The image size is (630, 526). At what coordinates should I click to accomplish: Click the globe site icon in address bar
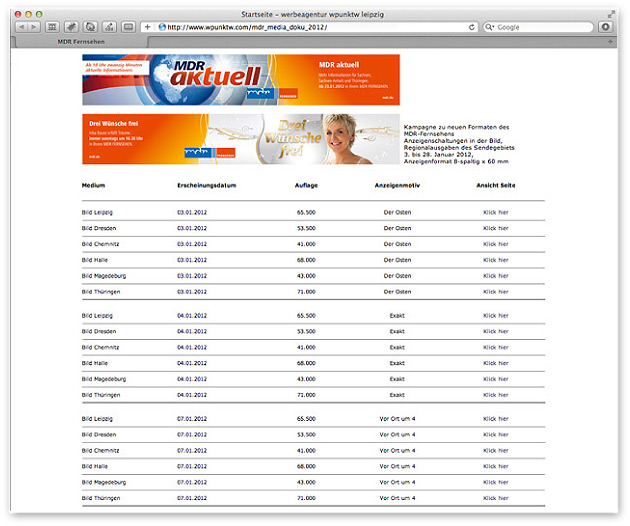point(162,27)
